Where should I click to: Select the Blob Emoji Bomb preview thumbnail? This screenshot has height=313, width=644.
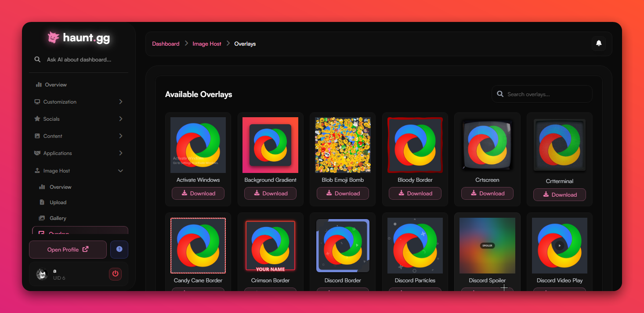[x=343, y=145]
